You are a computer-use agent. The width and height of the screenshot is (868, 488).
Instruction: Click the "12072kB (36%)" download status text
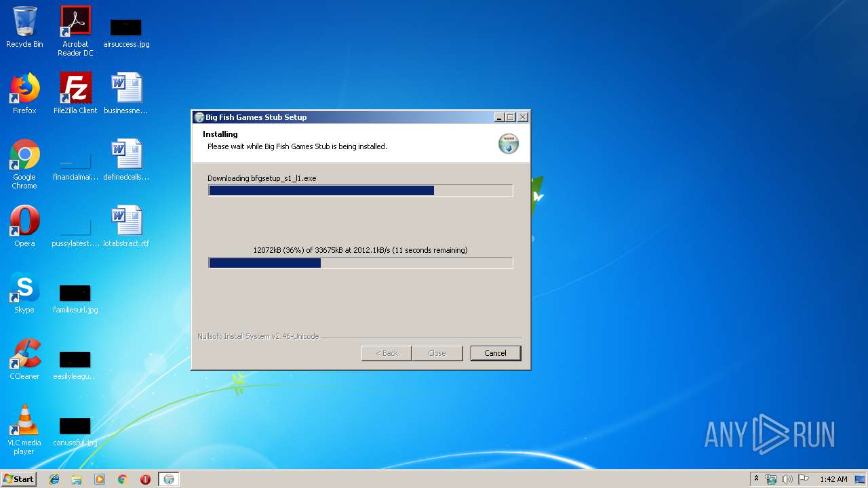360,250
